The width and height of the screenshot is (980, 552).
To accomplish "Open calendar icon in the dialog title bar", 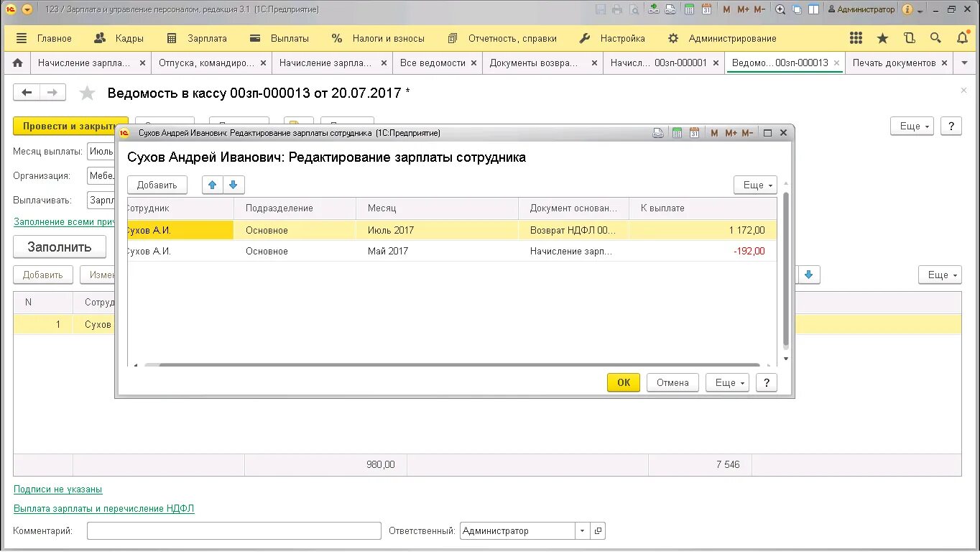I will click(x=694, y=133).
